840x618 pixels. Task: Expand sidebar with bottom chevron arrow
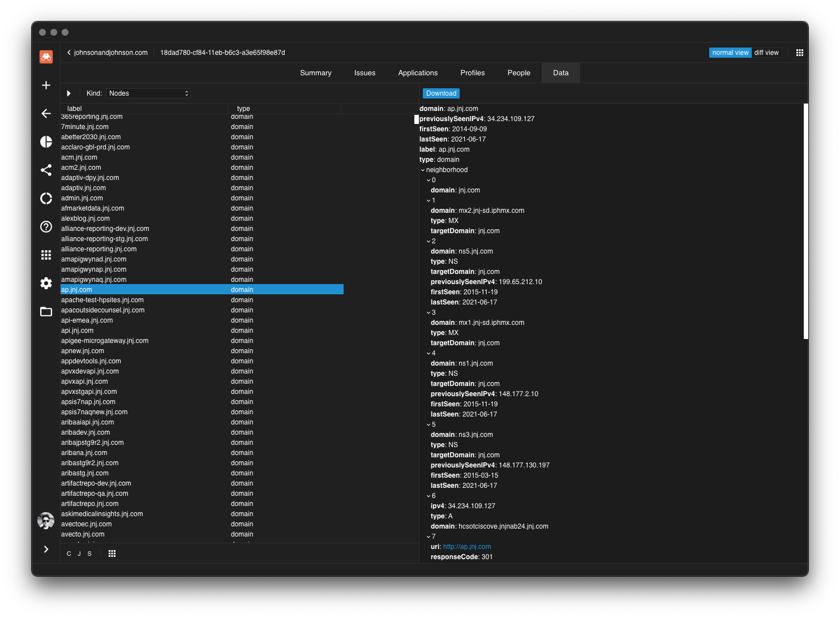point(46,549)
